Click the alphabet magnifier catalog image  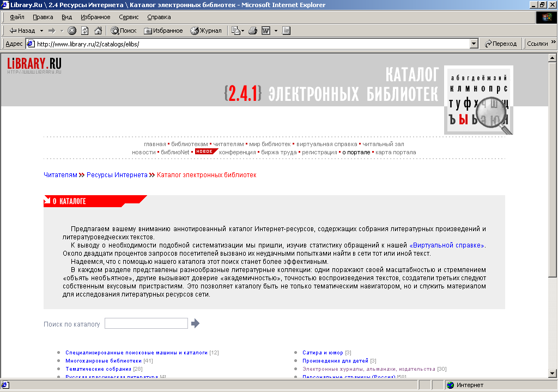pos(478,100)
